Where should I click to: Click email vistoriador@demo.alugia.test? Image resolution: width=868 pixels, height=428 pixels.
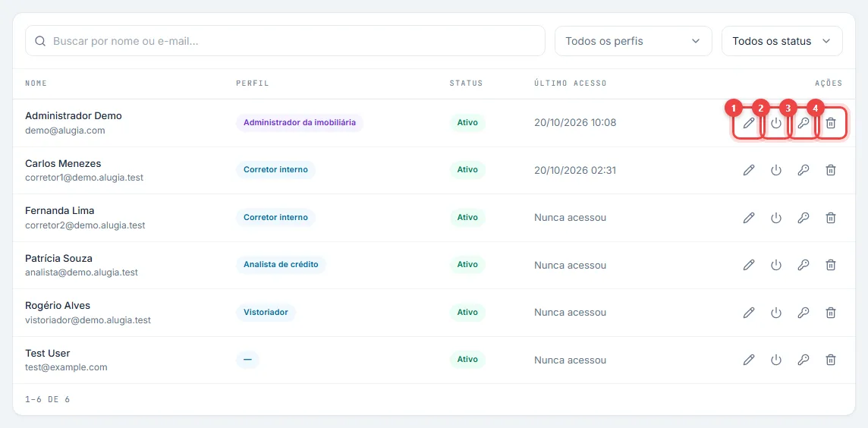coord(88,320)
